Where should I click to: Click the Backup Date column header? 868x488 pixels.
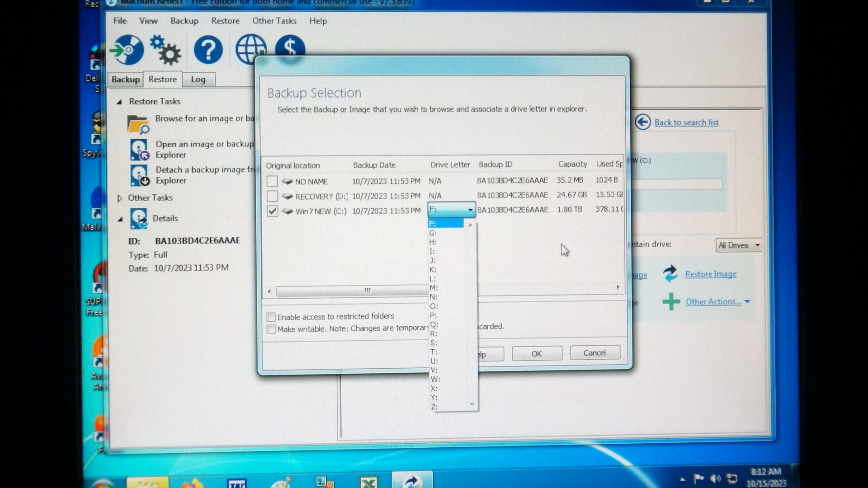[x=374, y=165]
